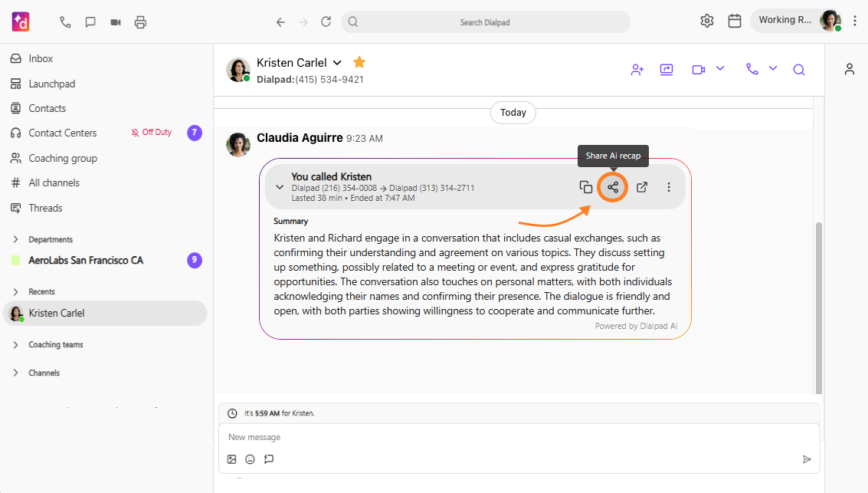Go forward with the right arrow
Viewport: 868px width, 493px height.
(x=303, y=22)
